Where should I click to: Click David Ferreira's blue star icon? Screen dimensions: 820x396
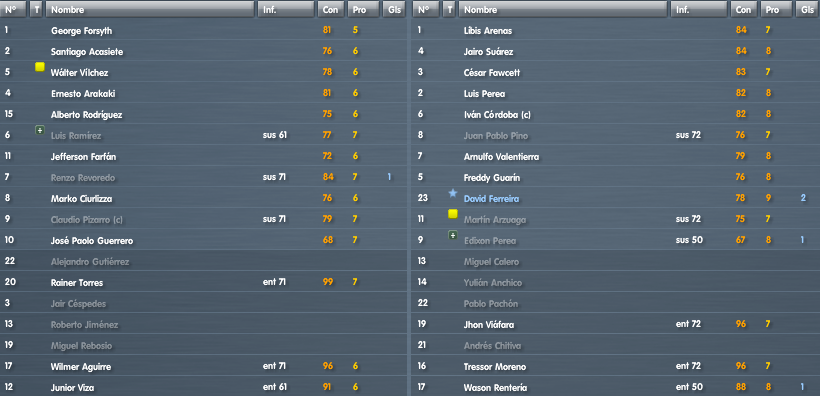click(453, 194)
